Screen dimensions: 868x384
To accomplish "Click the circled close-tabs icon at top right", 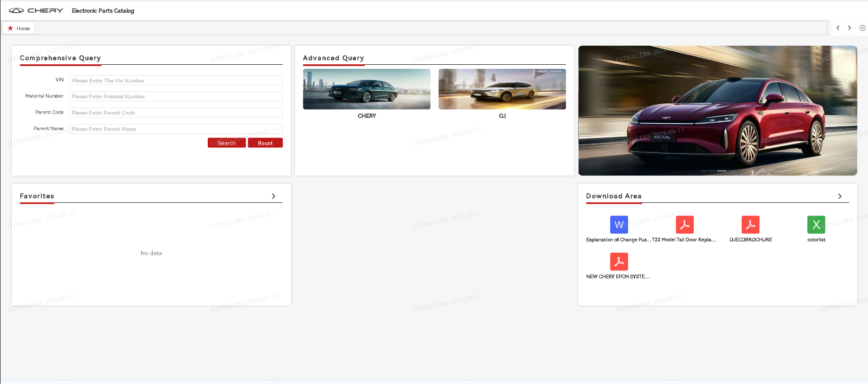I will coord(862,28).
